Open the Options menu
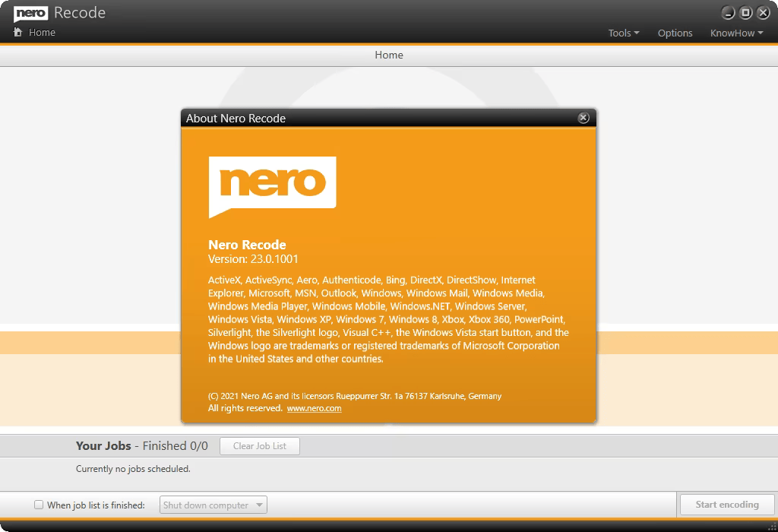 [675, 33]
